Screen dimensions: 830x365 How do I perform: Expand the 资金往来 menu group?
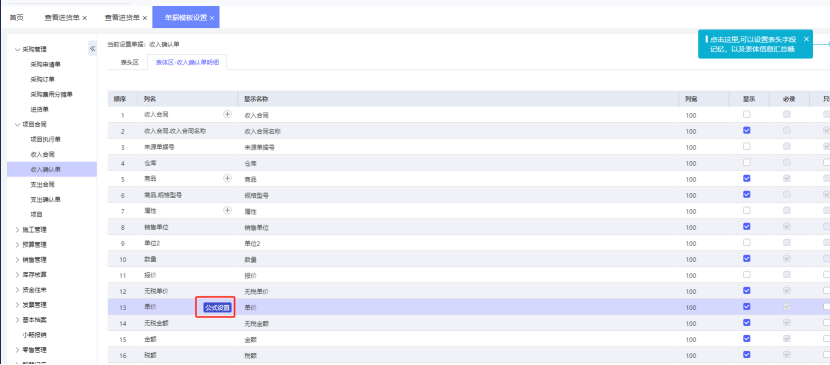click(x=17, y=290)
